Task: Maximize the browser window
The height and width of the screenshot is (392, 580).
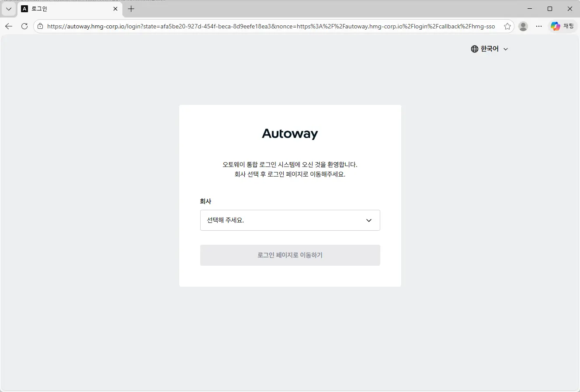Action: pos(550,9)
